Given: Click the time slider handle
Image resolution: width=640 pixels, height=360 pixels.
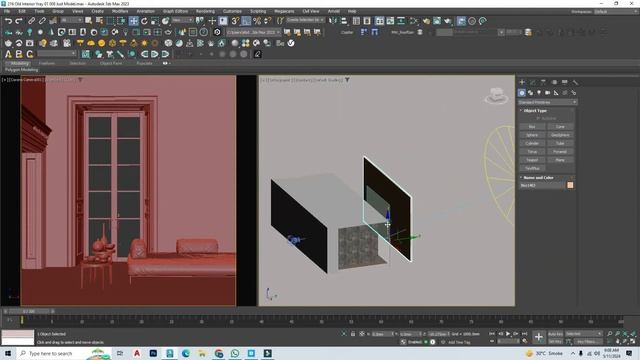Looking at the screenshot, I should click(x=29, y=311).
